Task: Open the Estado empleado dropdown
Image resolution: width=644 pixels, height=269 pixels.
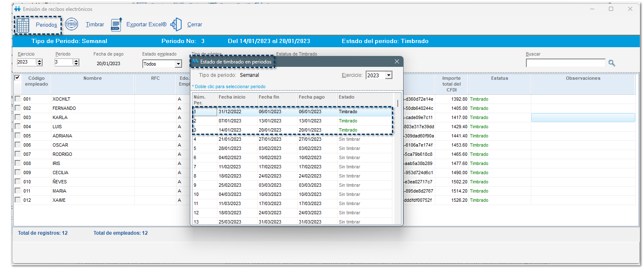Action: click(x=178, y=64)
